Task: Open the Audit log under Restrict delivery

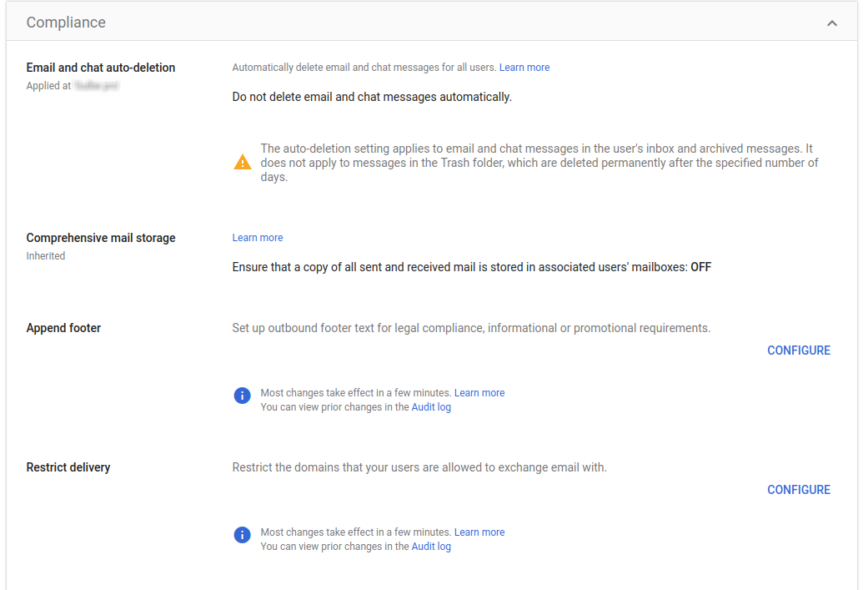Action: (431, 546)
